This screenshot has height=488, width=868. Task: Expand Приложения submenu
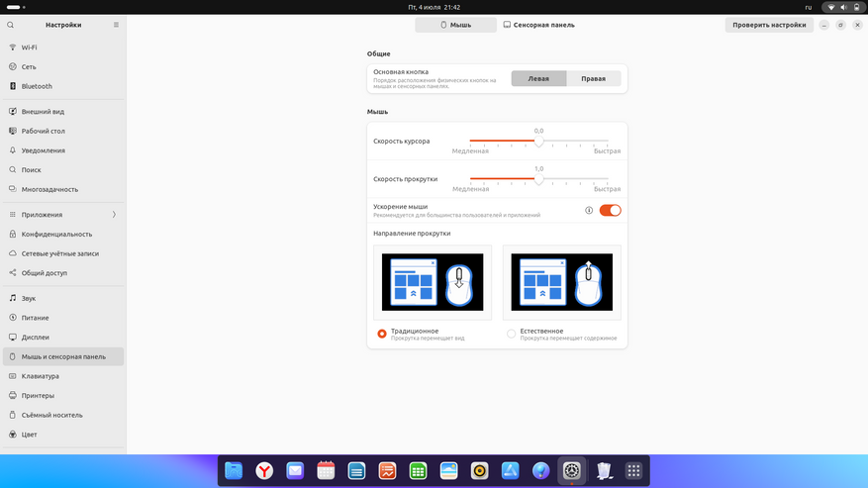[63, 215]
